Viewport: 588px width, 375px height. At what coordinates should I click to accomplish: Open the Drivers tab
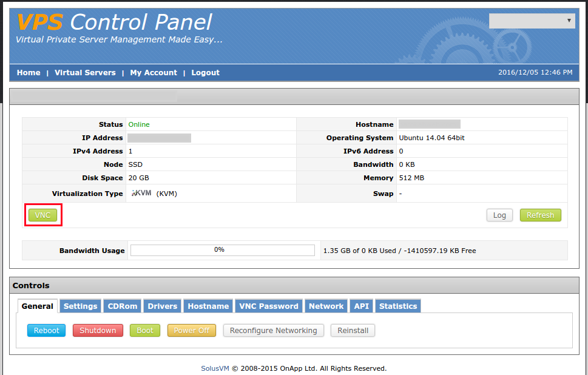click(163, 306)
